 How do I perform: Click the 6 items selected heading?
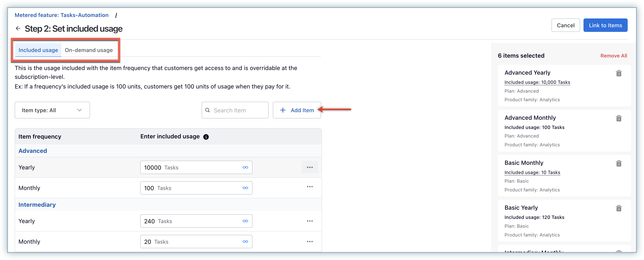coord(521,56)
